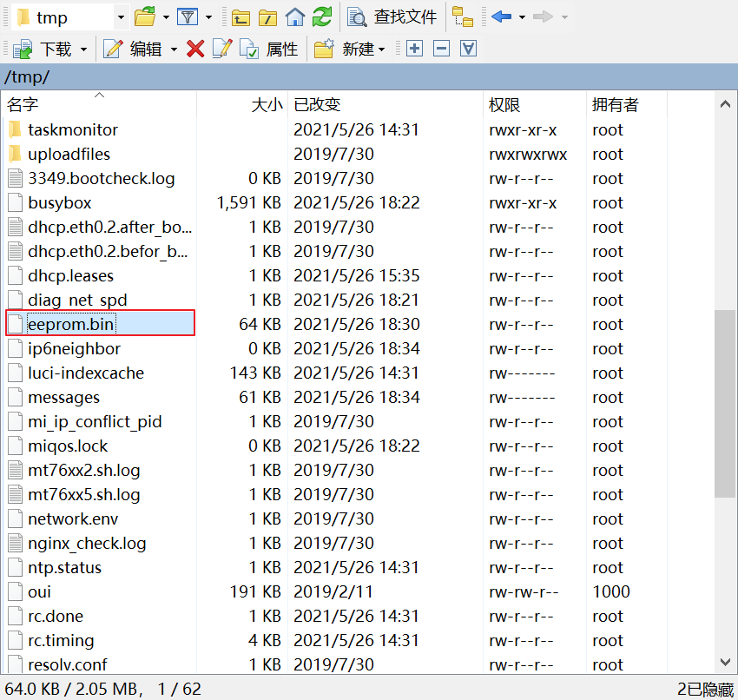Click the 2已隐藏 hidden files status
The image size is (738, 700).
coord(706,689)
